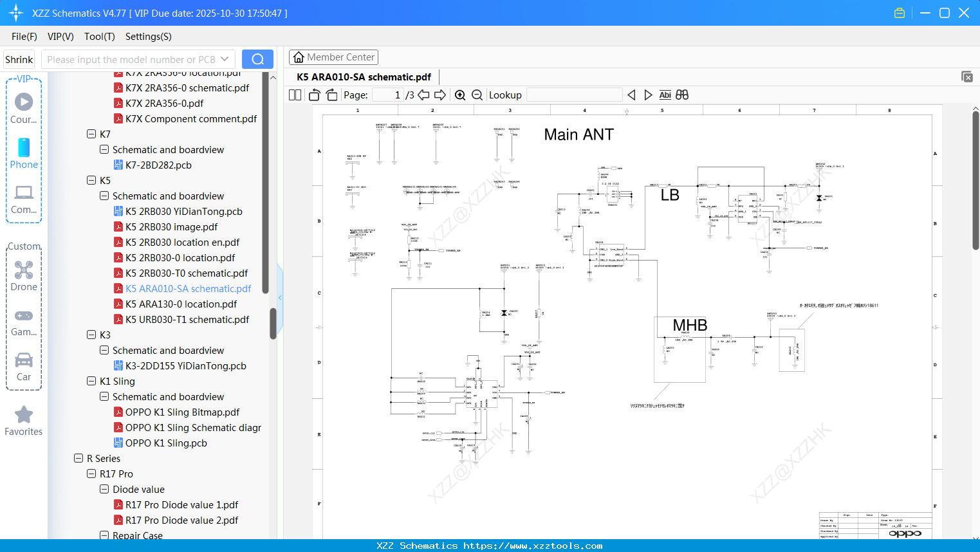The width and height of the screenshot is (980, 552).
Task: Open Favorites from the sidebar
Action: (x=24, y=421)
